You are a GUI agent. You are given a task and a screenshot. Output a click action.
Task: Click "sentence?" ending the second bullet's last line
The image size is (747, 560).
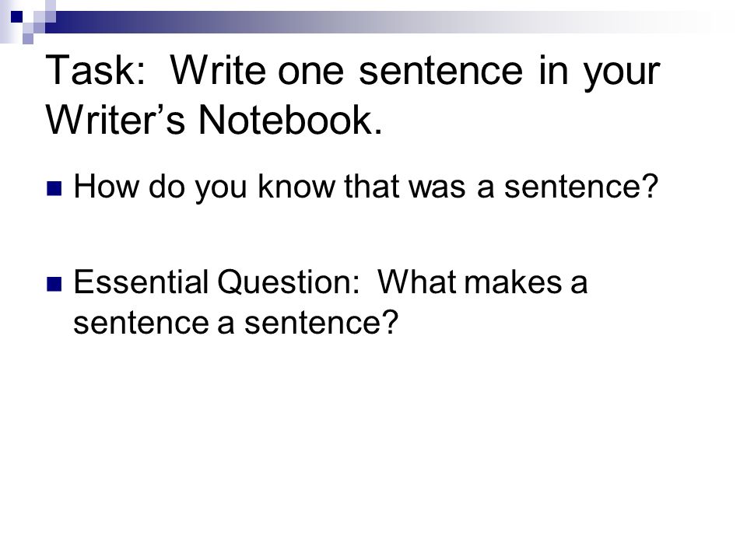321,323
